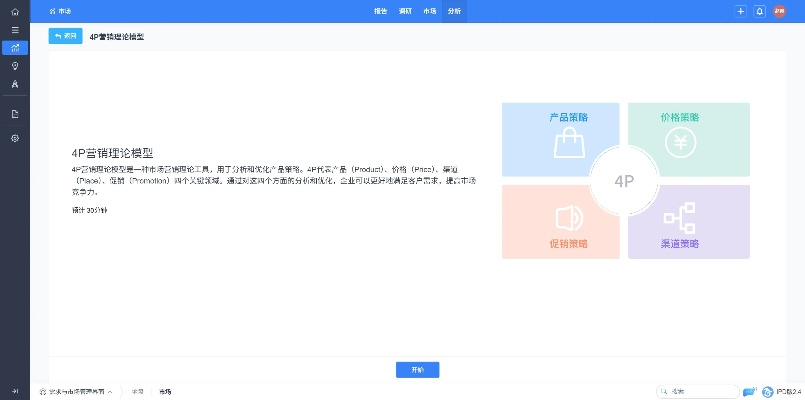Select the chart analysis icon in the sidebar
Screen dimensions: 805x400
click(x=14, y=47)
